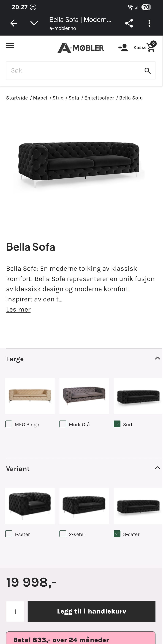Add sofa with Legg til i handlekurv
This screenshot has height=644, width=163.
pos(92,611)
